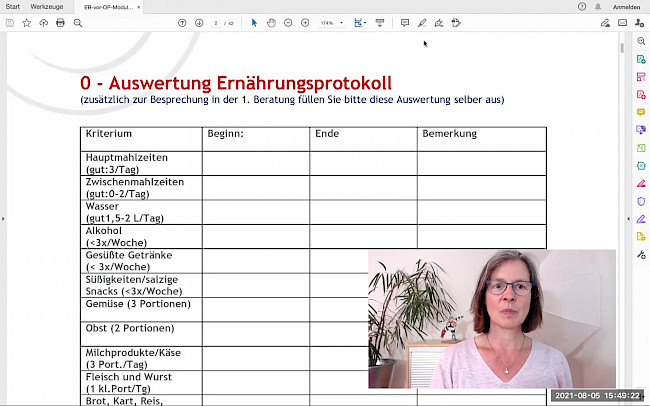Select the EB-vor-OP-Modul document tab
The height and width of the screenshot is (406, 650).
tap(109, 7)
